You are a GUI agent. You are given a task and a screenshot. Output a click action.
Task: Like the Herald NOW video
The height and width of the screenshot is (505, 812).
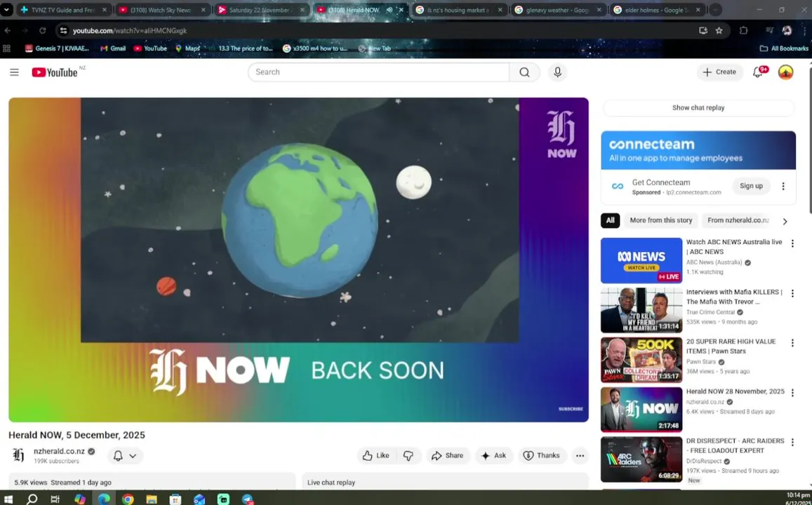pos(376,456)
